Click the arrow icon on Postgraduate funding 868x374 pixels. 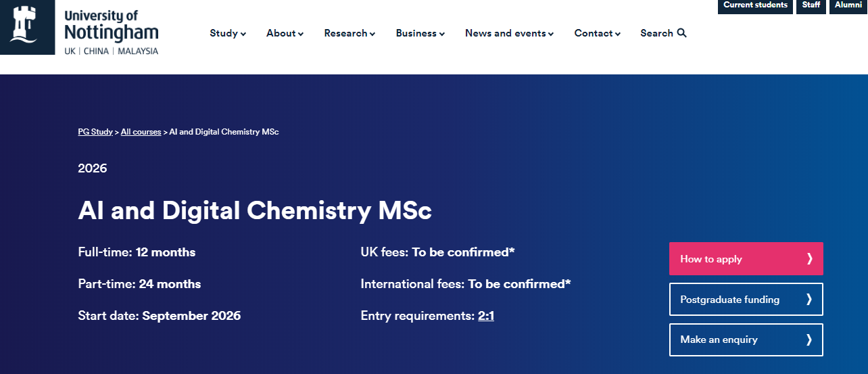(809, 300)
